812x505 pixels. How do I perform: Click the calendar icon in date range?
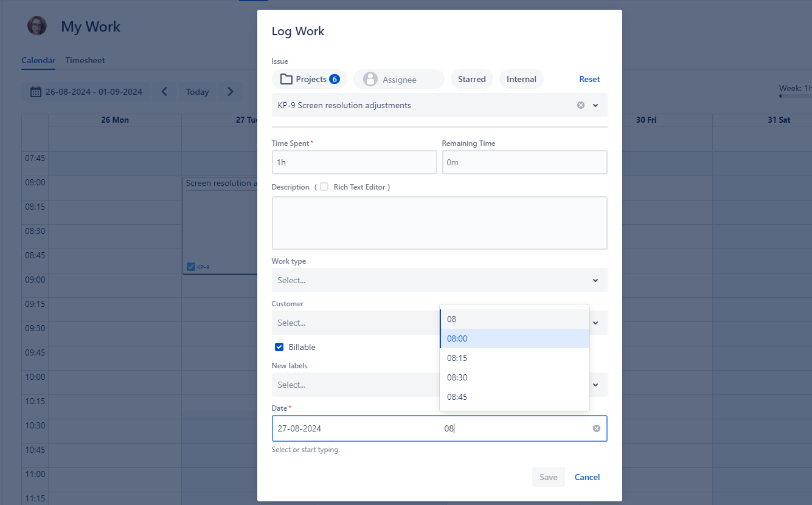(x=36, y=92)
